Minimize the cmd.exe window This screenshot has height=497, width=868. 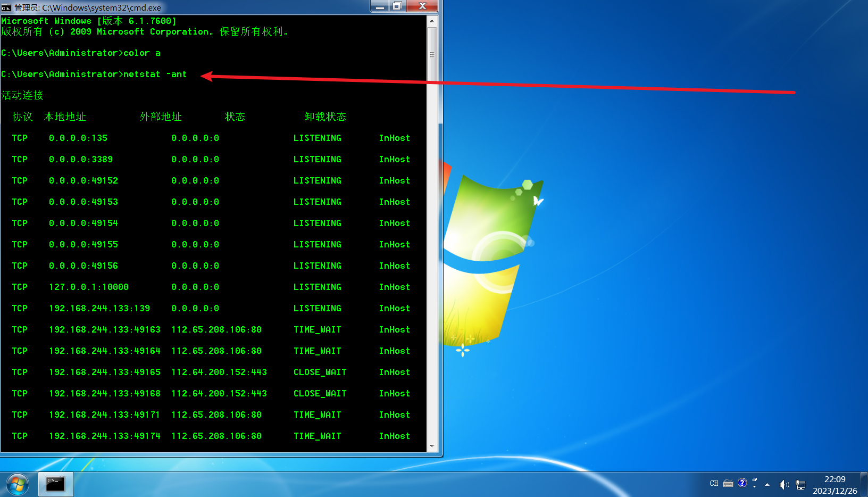tap(380, 6)
